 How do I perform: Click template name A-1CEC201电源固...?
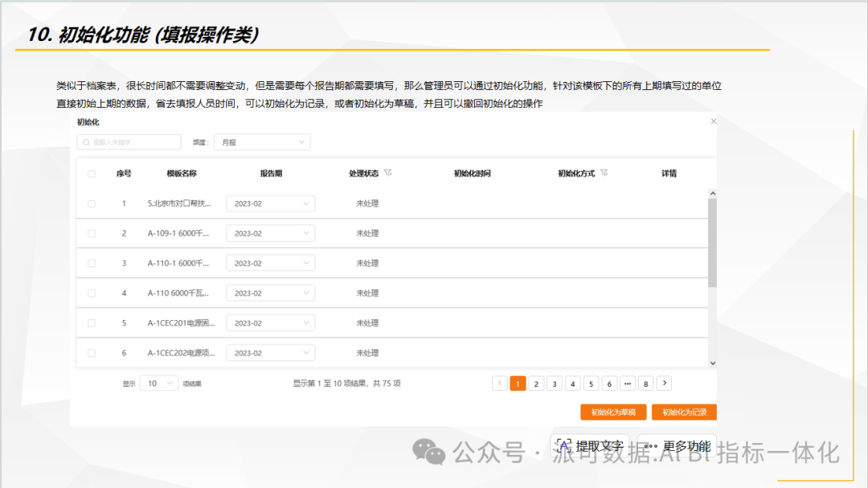tap(181, 323)
